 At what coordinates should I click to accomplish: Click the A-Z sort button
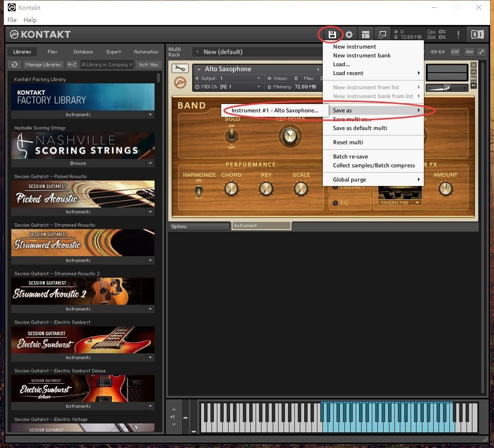click(x=72, y=65)
